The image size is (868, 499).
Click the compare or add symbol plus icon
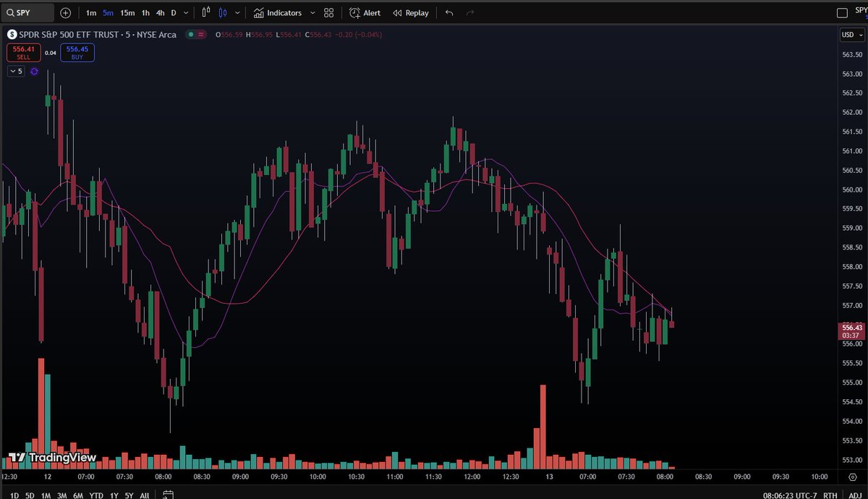tap(66, 13)
